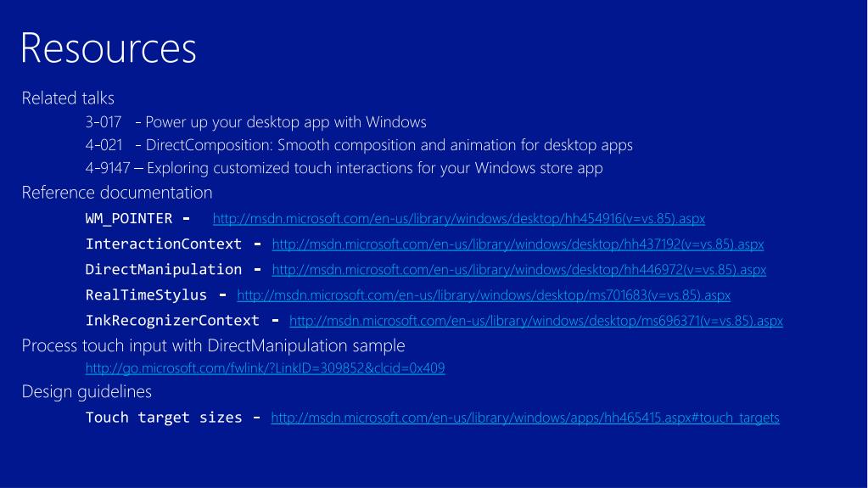Click the RealTimeStylus label text
This screenshot has height=488, width=868.
pos(146,295)
